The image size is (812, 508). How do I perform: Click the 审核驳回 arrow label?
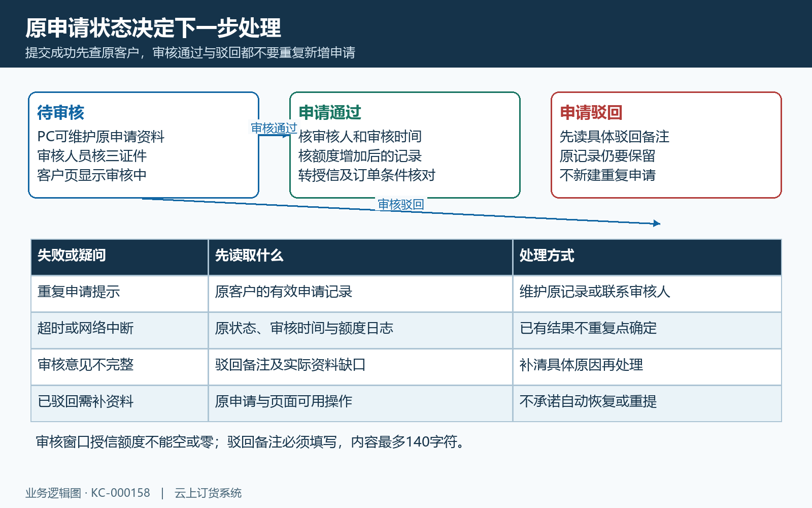click(401, 204)
